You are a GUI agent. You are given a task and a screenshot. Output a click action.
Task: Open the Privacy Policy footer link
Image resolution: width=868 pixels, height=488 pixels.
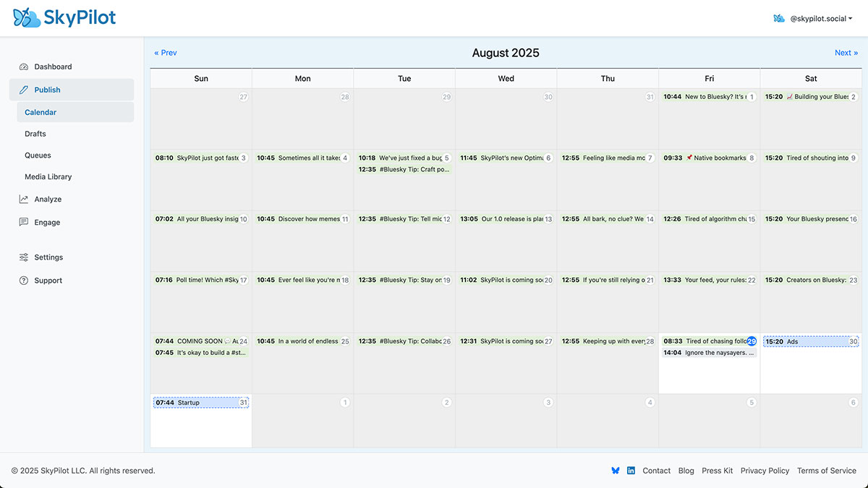[765, 471]
